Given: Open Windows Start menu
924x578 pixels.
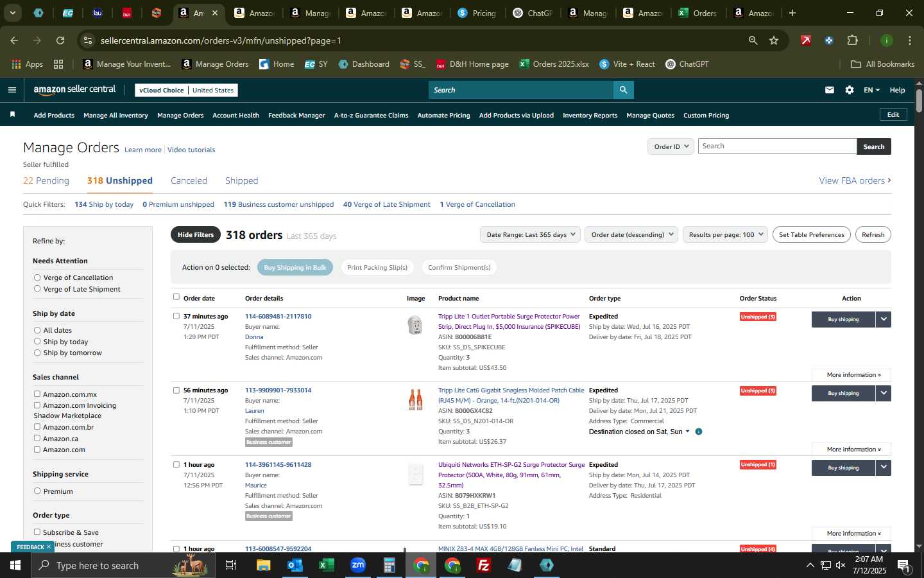Looking at the screenshot, I should [15, 565].
